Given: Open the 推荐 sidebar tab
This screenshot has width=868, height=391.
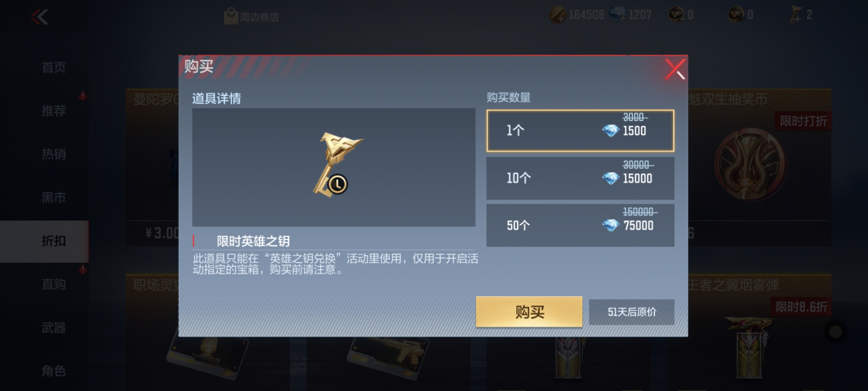Looking at the screenshot, I should [x=53, y=111].
